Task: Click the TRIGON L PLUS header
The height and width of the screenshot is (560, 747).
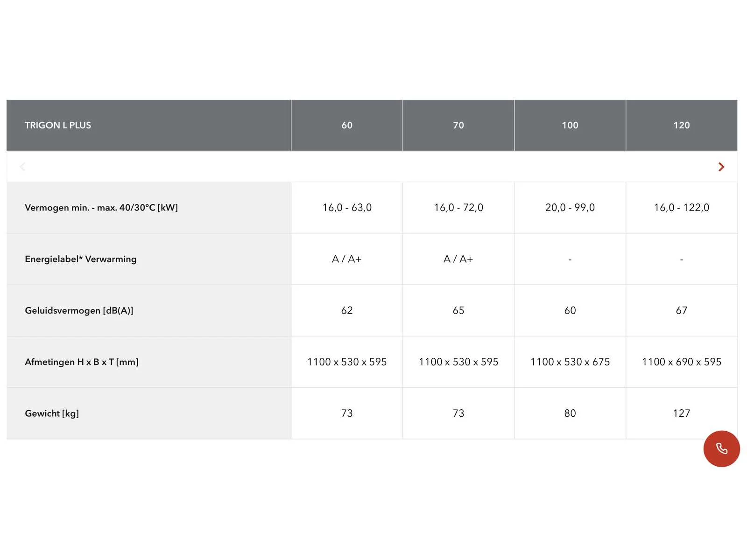Action: click(58, 125)
